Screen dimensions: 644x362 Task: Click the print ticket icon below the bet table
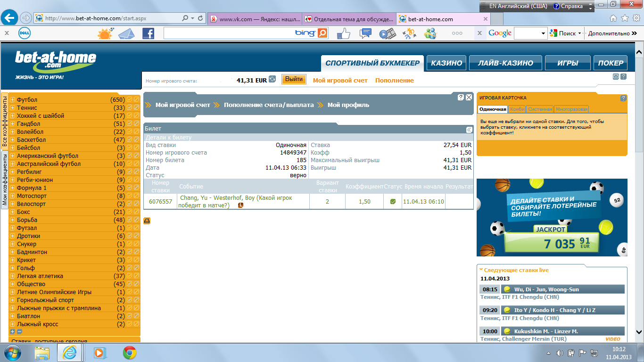(147, 221)
